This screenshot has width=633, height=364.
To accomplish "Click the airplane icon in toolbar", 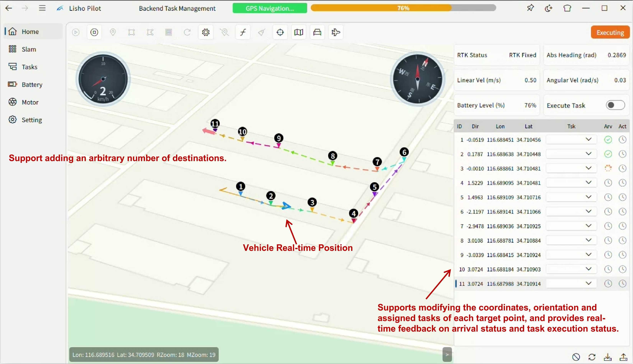I will coord(336,32).
